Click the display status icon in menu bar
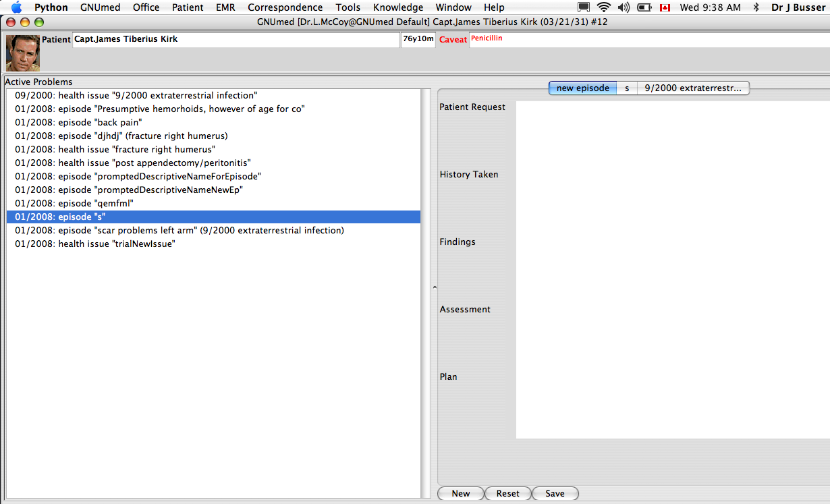 coord(584,7)
